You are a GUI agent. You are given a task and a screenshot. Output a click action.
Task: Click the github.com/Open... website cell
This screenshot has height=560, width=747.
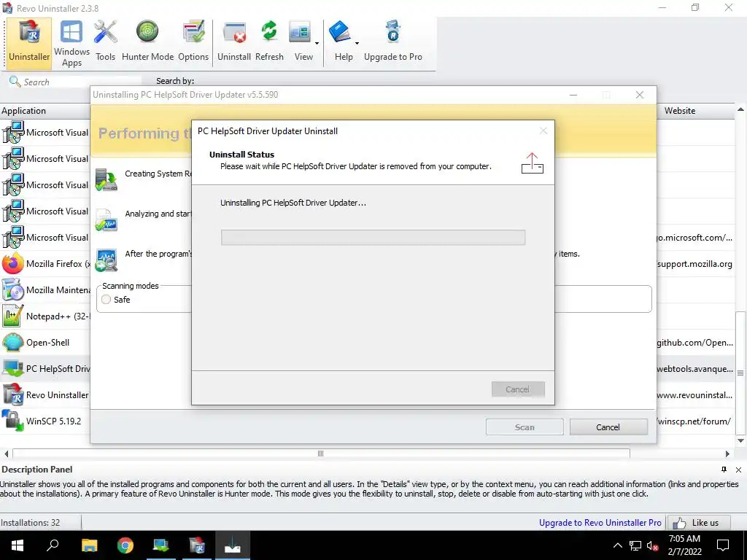[694, 343]
